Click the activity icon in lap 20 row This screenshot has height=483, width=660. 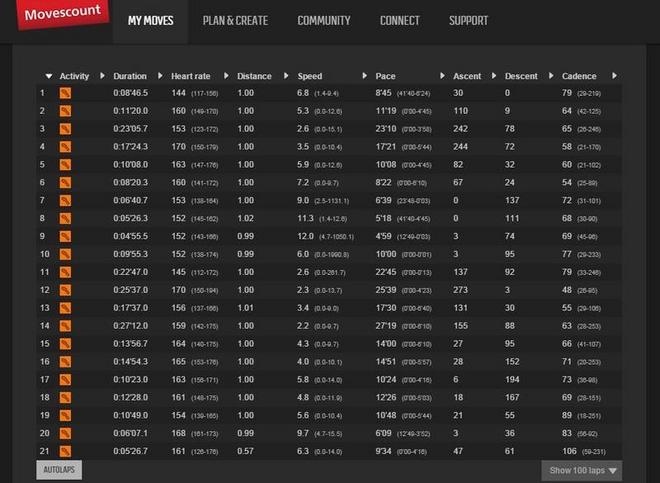tap(66, 433)
